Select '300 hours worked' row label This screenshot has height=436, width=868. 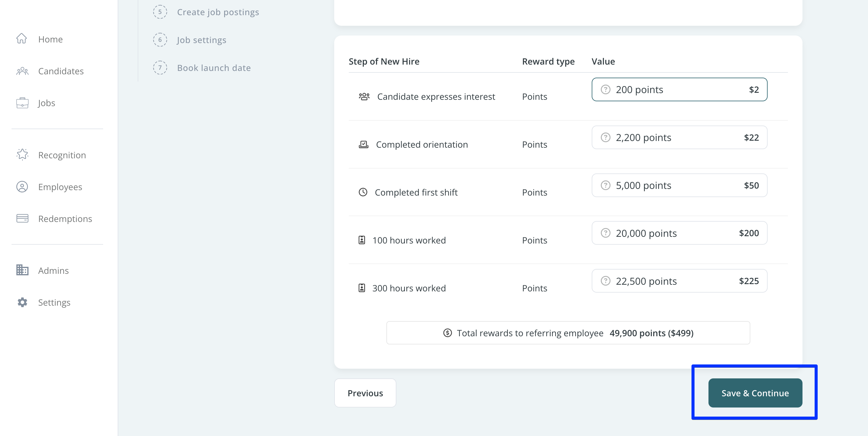(x=409, y=288)
